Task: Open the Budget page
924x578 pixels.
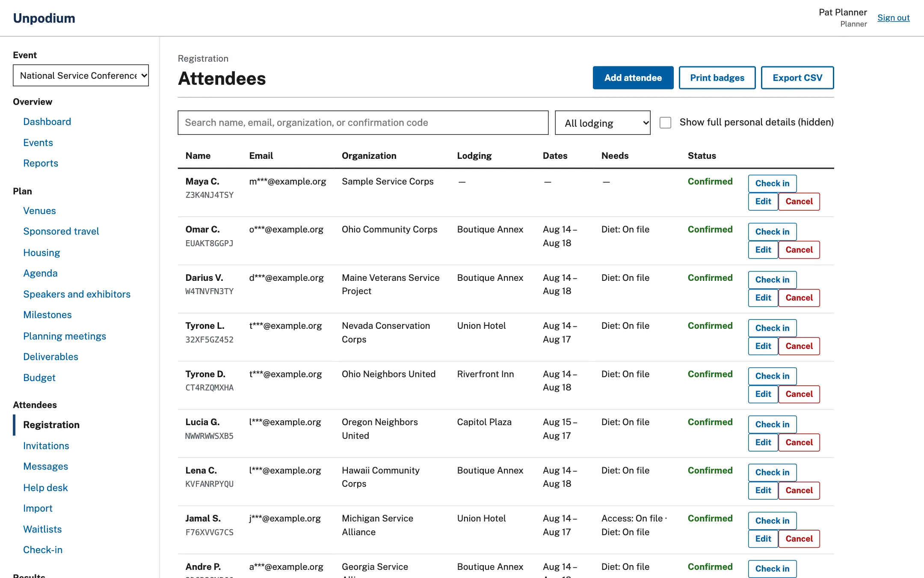Action: tap(39, 378)
